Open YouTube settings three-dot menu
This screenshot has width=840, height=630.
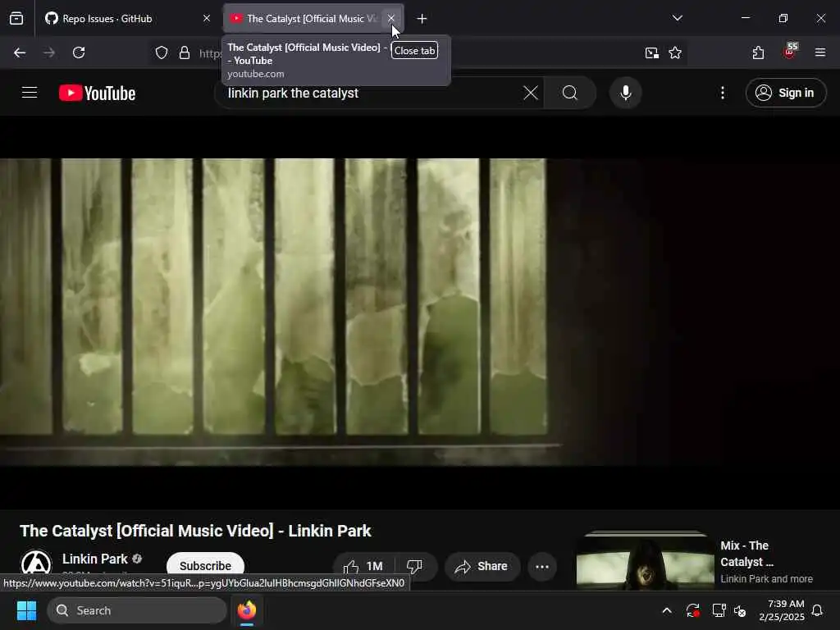pyautogui.click(x=723, y=94)
